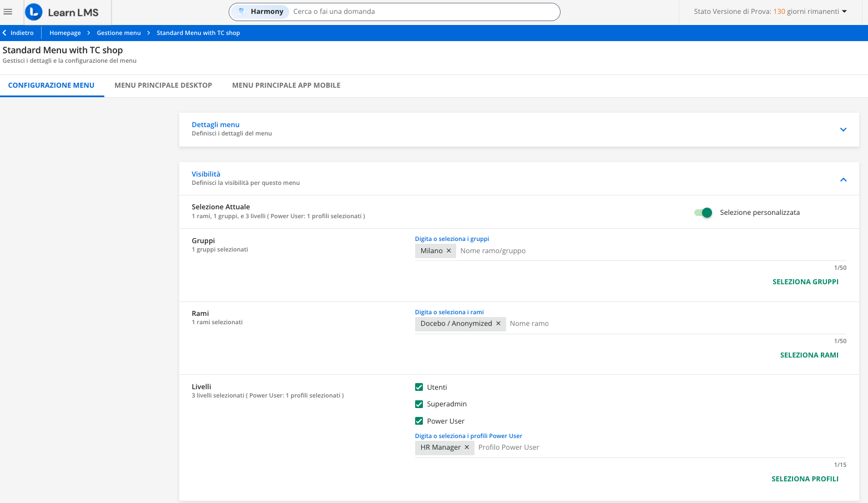Uncheck the Power User checkbox
868x503 pixels.
(x=419, y=421)
